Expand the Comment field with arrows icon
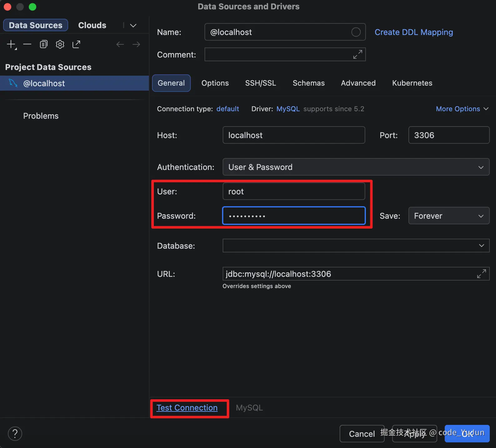 click(357, 54)
